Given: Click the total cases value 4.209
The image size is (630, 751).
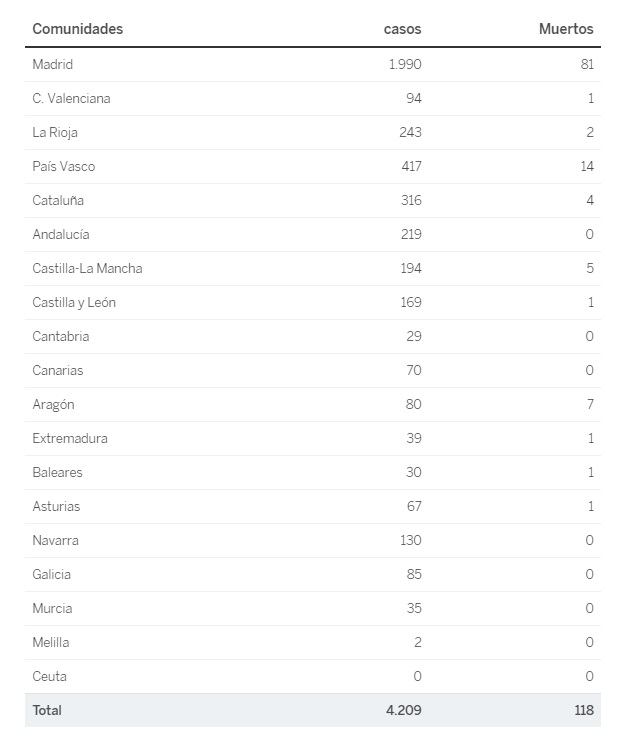Looking at the screenshot, I should (404, 710).
